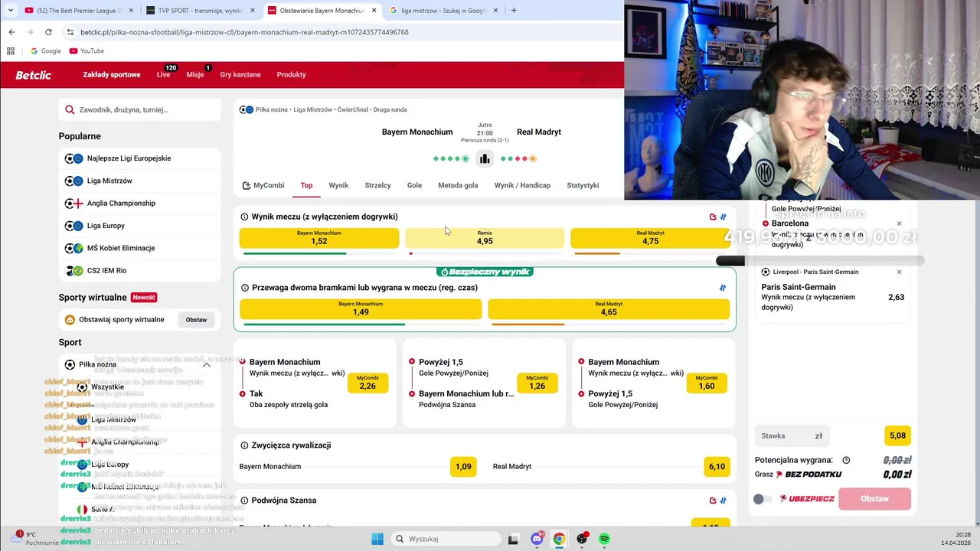This screenshot has width=980, height=551.
Task: Open Anglia Championship under Popularne
Action: coord(140,204)
